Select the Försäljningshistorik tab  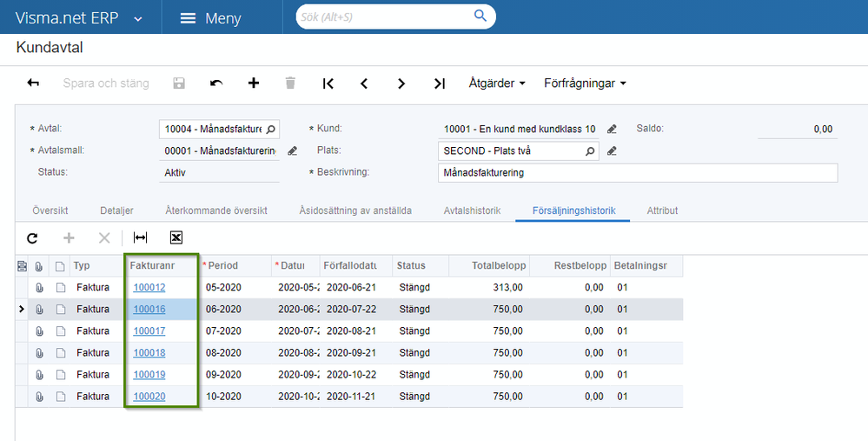574,210
